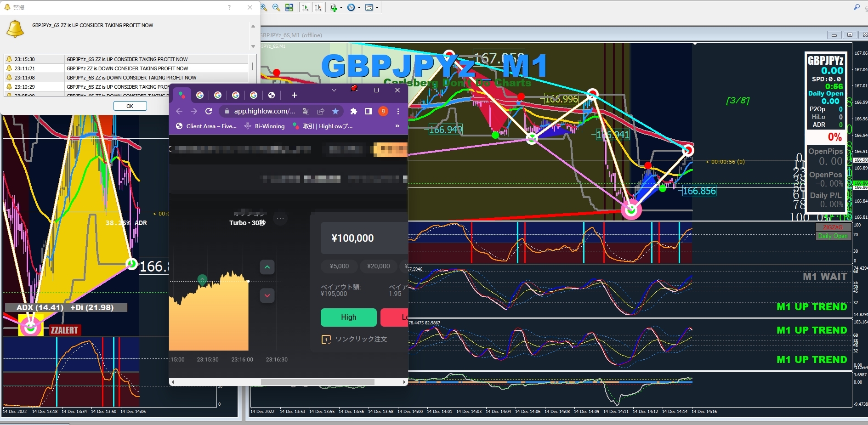
Task: Open the indicators list icon
Action: [334, 7]
